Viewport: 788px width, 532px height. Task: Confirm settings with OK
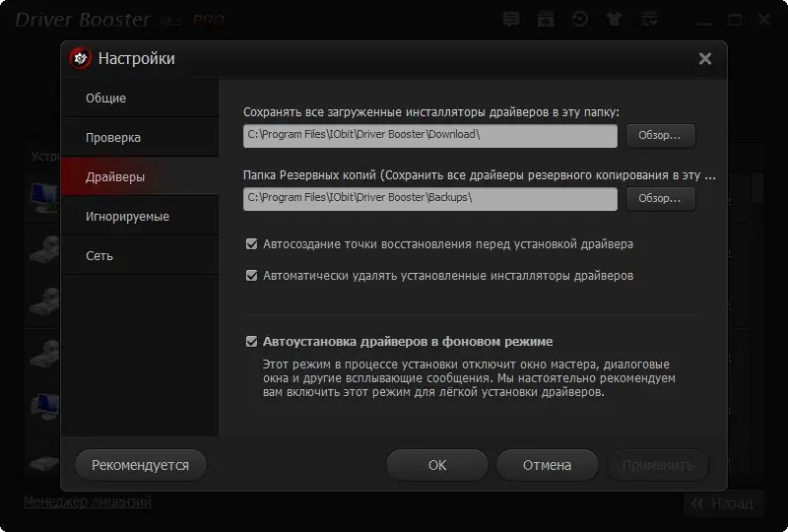click(437, 465)
